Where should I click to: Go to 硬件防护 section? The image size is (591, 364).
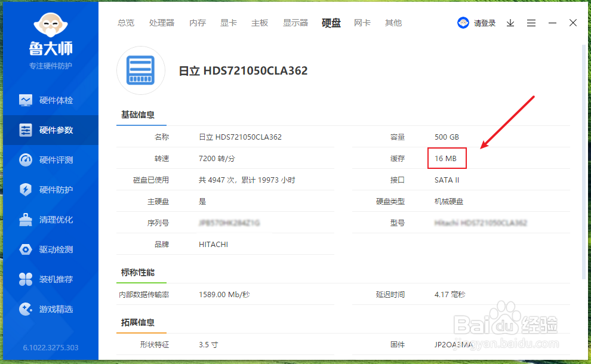point(51,190)
